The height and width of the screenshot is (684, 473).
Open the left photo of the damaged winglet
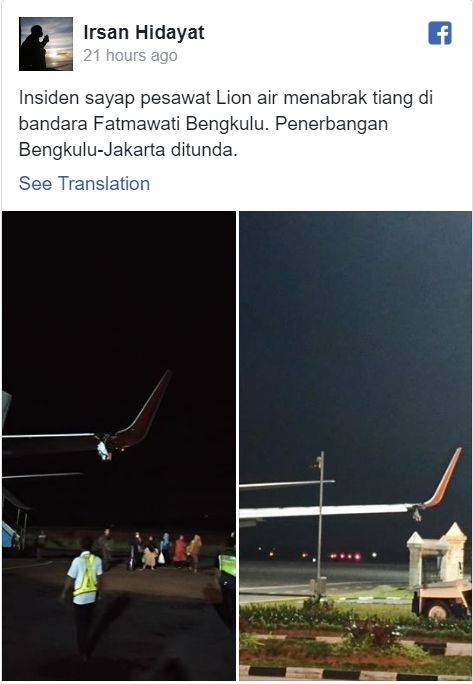tap(119, 445)
